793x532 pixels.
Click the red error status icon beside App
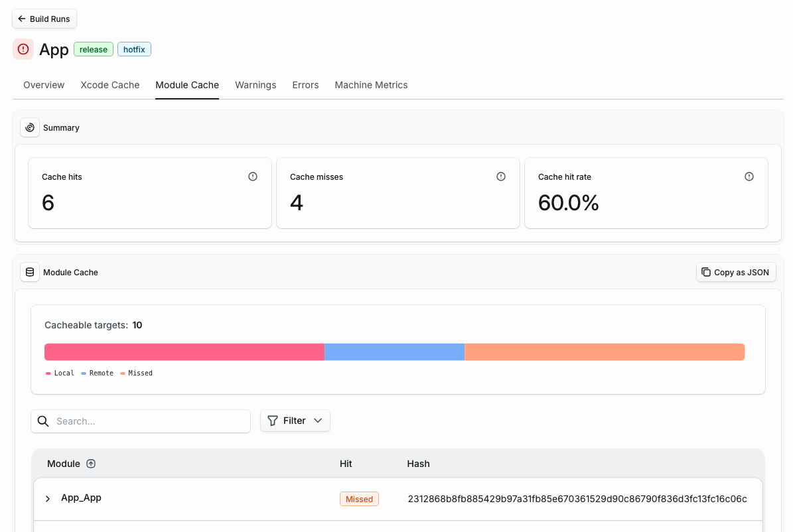point(23,49)
